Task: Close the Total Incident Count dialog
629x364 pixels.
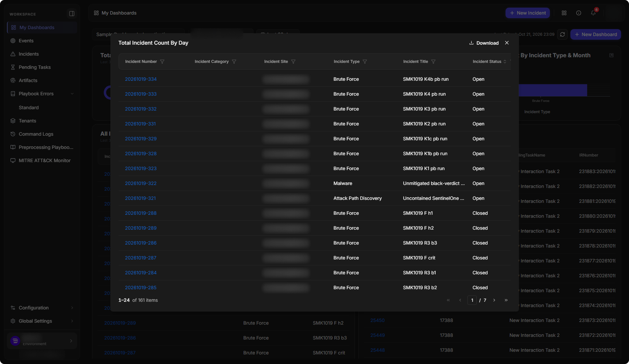Action: pyautogui.click(x=507, y=43)
